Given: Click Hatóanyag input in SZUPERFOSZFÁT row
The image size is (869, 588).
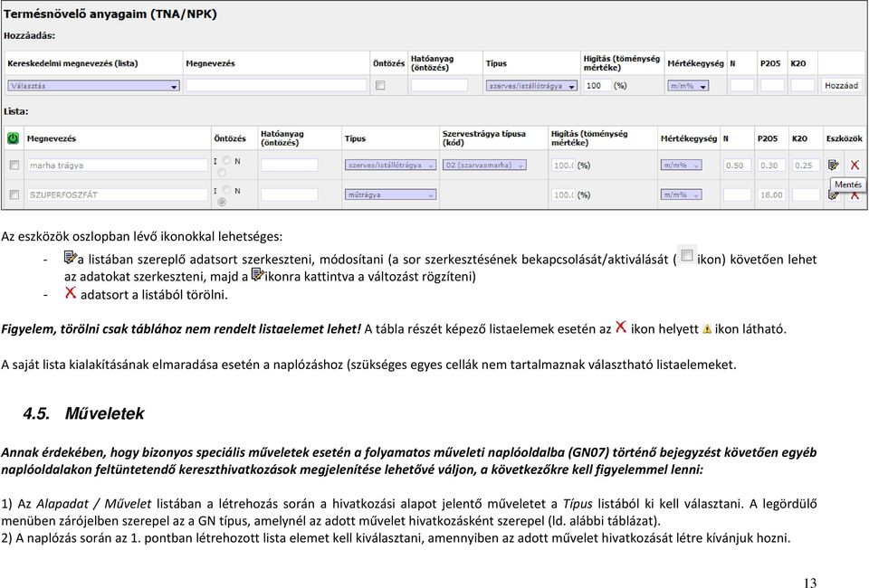Looking at the screenshot, I should [x=290, y=194].
